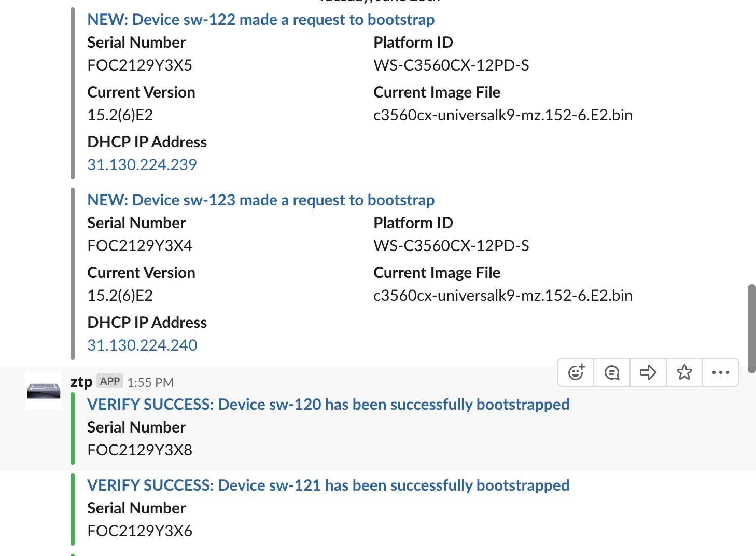Select serial number FOC2129Y3X4
Viewport: 756px width, 556px height.
click(139, 246)
